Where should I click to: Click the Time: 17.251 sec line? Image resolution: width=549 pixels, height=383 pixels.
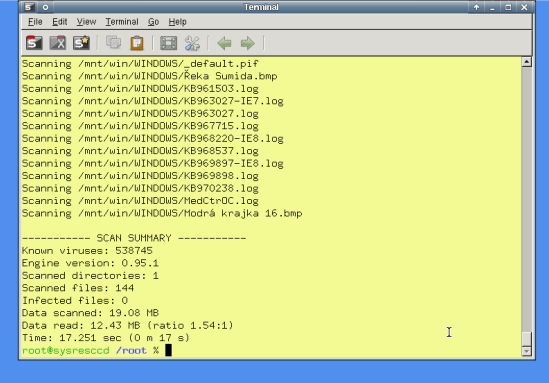106,338
